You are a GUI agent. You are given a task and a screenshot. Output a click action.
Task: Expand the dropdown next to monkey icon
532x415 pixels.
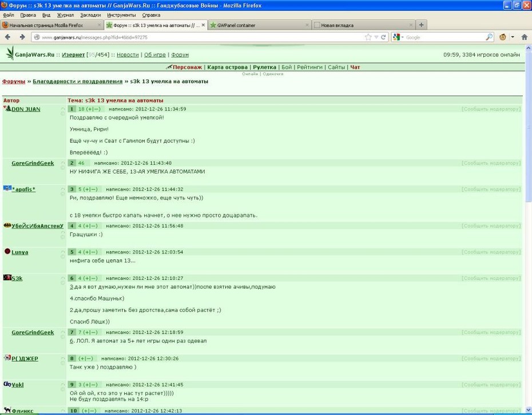513,37
